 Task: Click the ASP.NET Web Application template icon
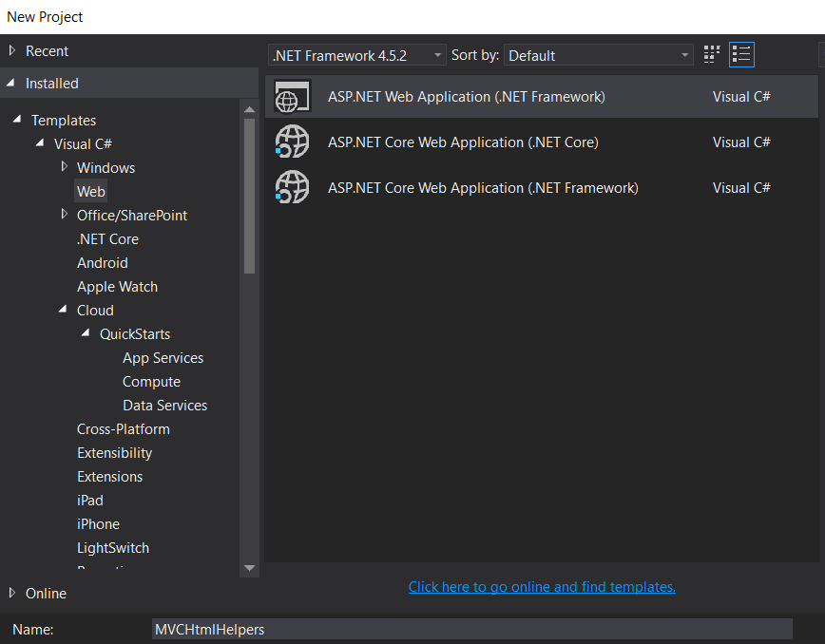click(x=292, y=97)
